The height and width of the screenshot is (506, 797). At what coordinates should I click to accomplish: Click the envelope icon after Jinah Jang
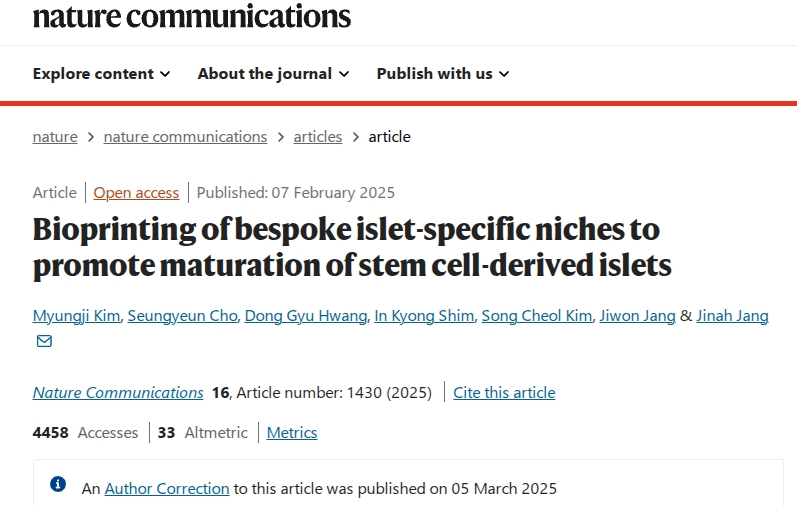pos(44,341)
